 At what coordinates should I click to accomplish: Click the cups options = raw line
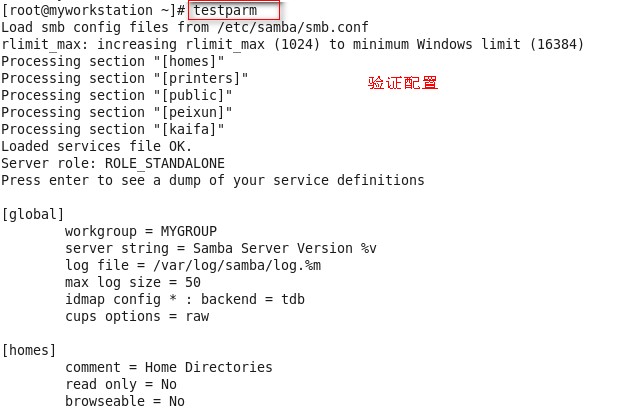pyautogui.click(x=137, y=317)
